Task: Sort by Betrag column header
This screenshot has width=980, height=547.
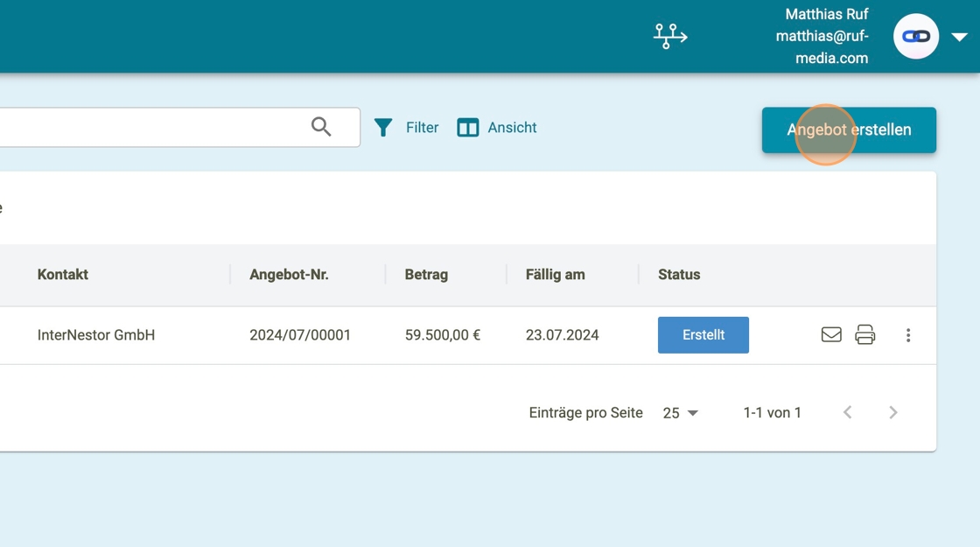Action: point(426,275)
